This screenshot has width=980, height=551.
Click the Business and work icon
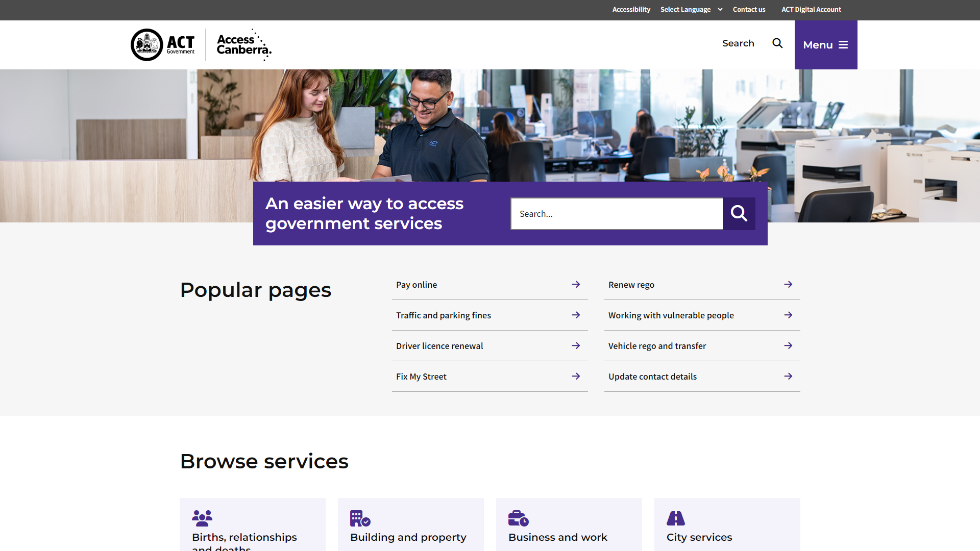[518, 518]
